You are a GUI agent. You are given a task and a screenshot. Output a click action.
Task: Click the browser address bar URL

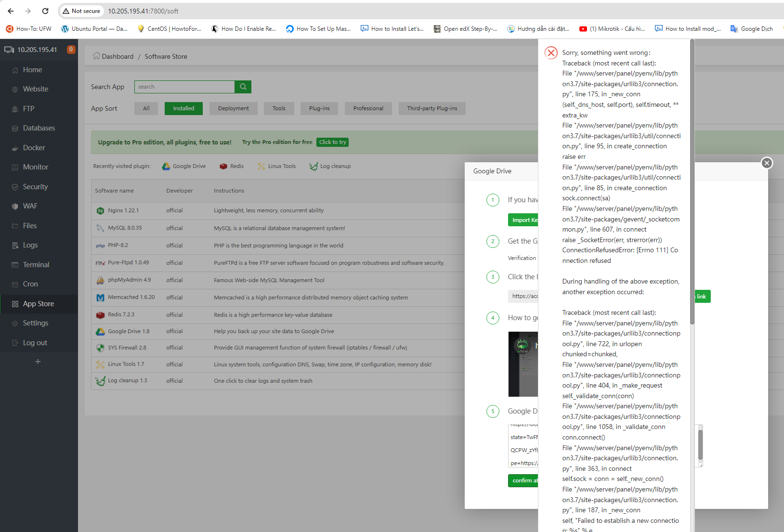tap(143, 11)
